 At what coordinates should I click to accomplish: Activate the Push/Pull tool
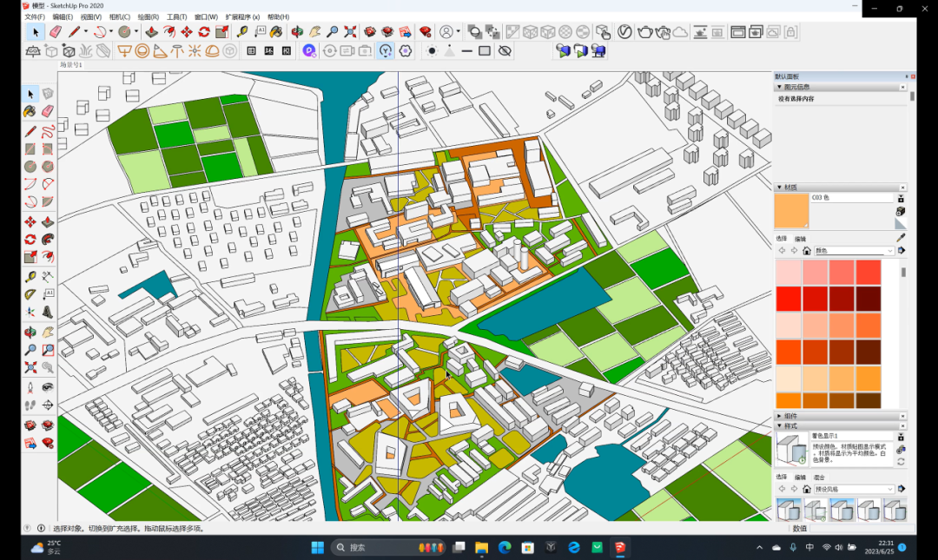pos(151,32)
